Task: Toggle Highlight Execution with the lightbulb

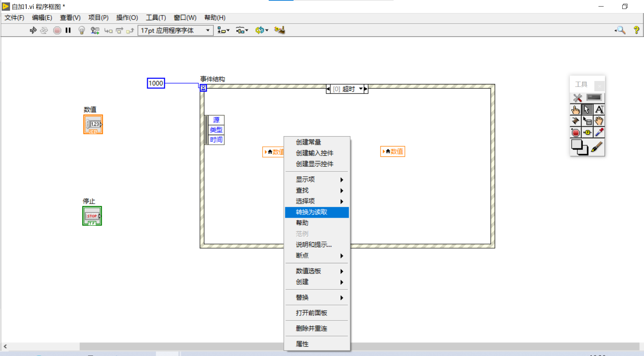Action: [x=82, y=30]
